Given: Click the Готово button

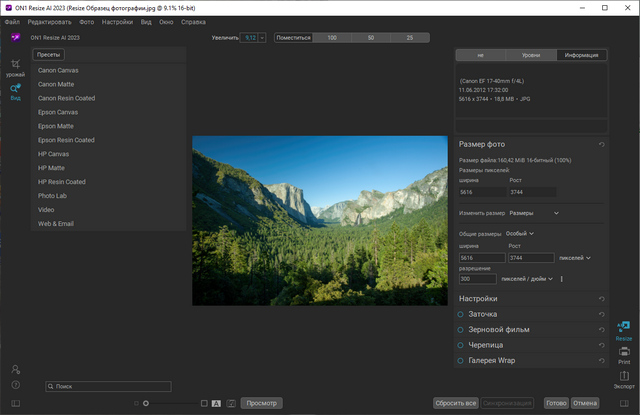Looking at the screenshot, I should [556, 403].
